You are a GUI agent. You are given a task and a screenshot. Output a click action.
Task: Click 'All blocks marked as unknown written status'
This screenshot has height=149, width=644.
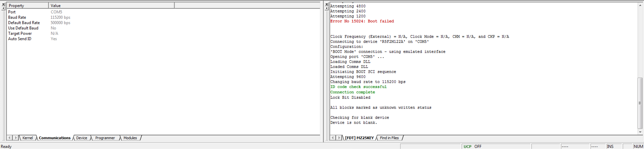[381, 107]
